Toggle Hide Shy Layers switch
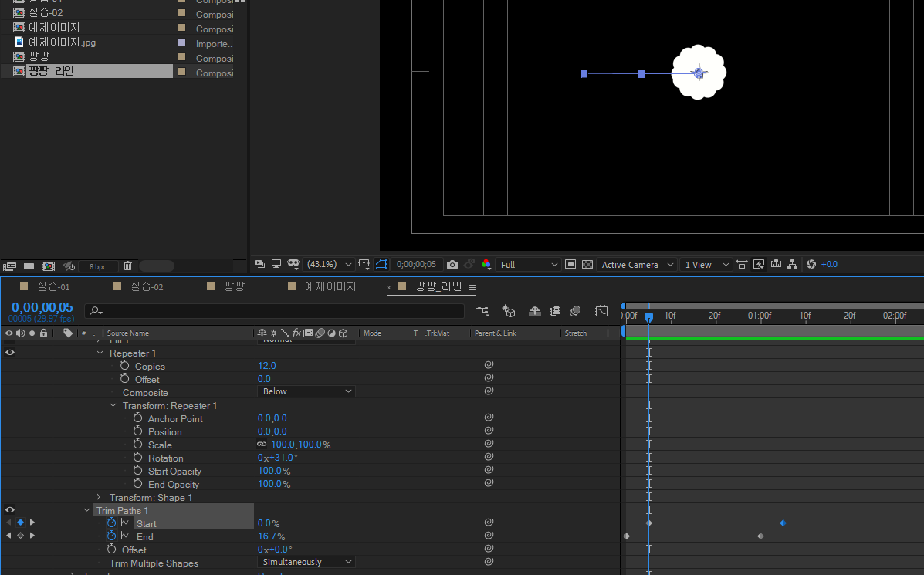Screen dimensions: 924x575 point(535,311)
